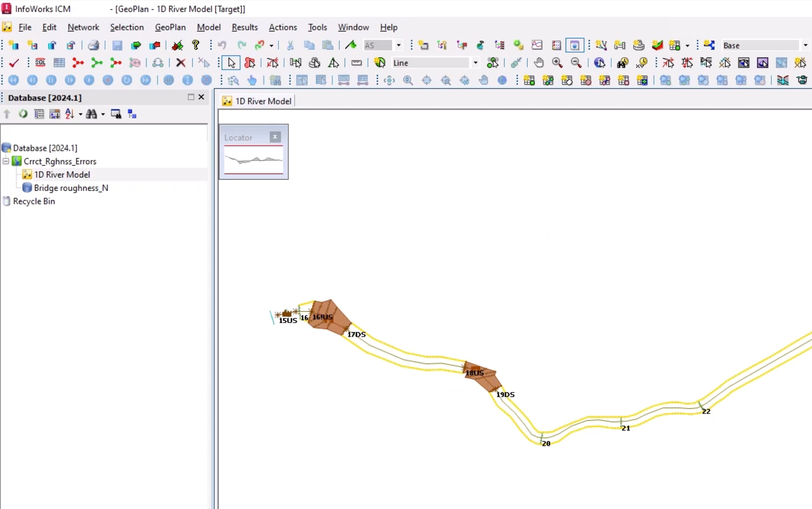This screenshot has height=509, width=812.
Task: Click the polygon selection tool
Action: (x=250, y=63)
